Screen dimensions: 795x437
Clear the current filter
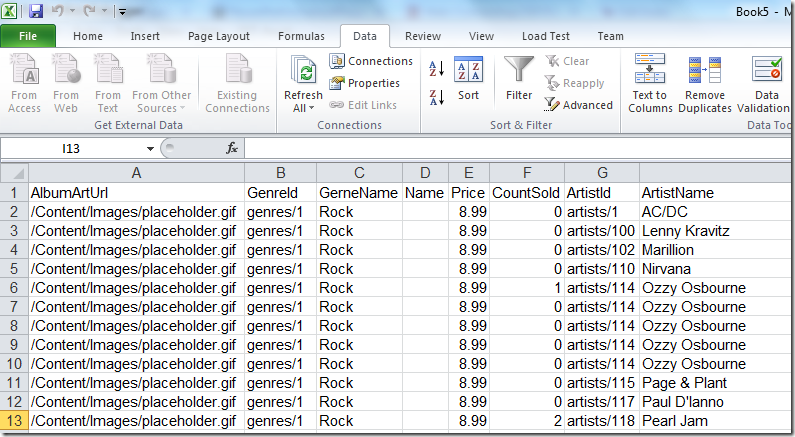click(567, 61)
